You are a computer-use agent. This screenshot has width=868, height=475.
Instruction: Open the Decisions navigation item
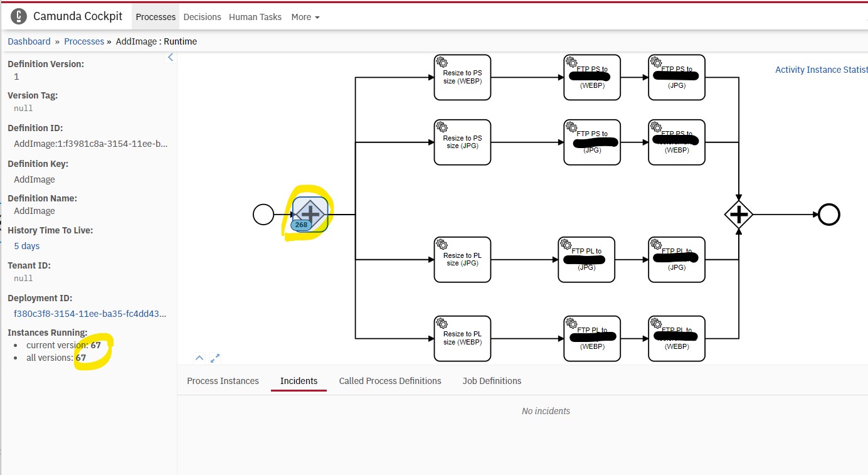[x=202, y=17]
